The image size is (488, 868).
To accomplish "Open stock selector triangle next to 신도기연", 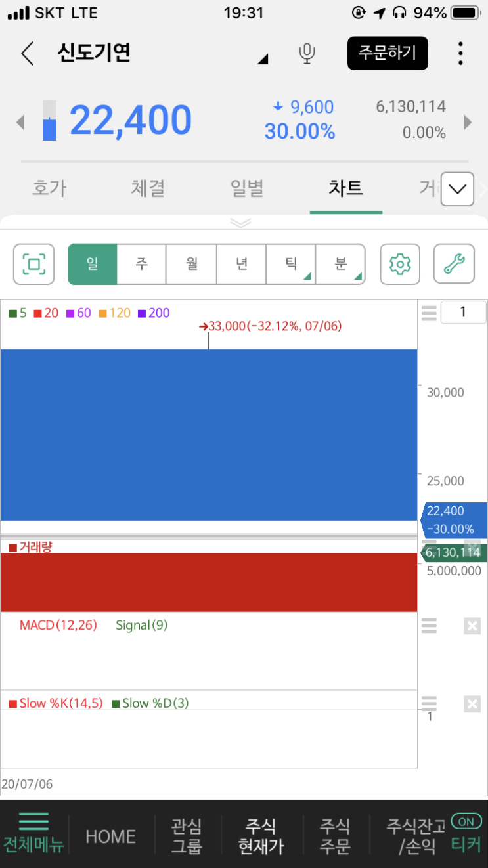I will click(263, 60).
